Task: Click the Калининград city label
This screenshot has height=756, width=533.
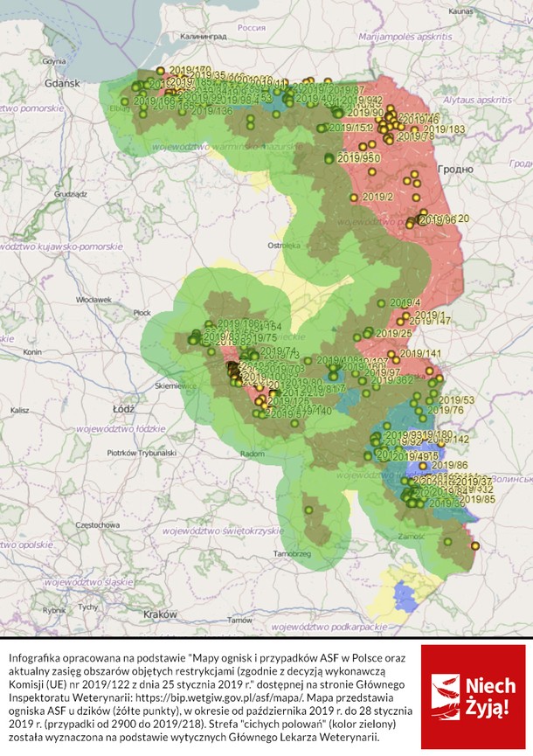Action: (204, 37)
